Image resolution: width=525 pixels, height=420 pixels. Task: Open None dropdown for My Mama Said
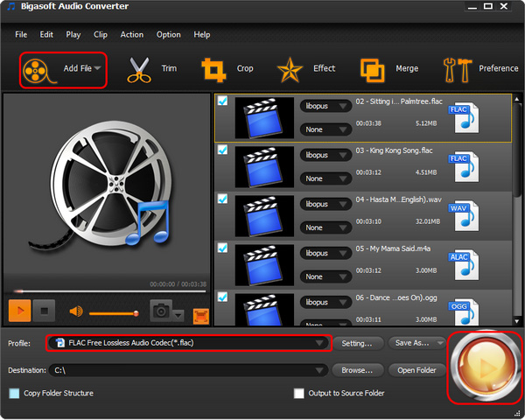point(325,276)
